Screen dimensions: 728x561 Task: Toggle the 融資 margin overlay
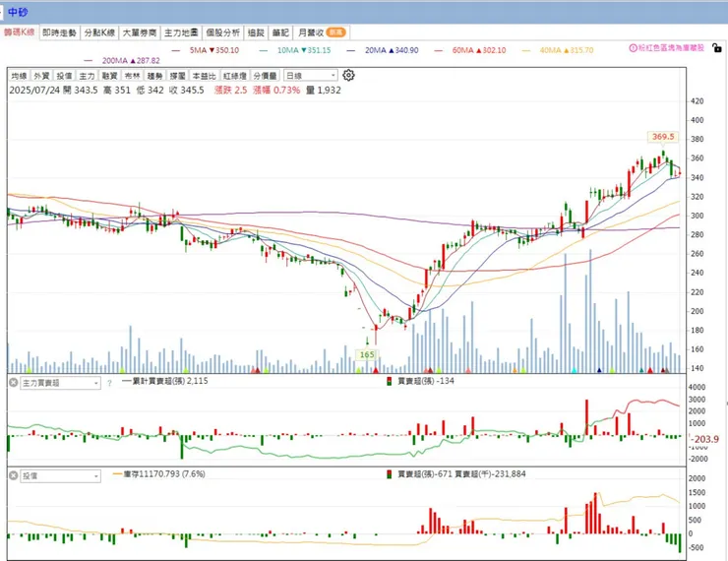109,76
